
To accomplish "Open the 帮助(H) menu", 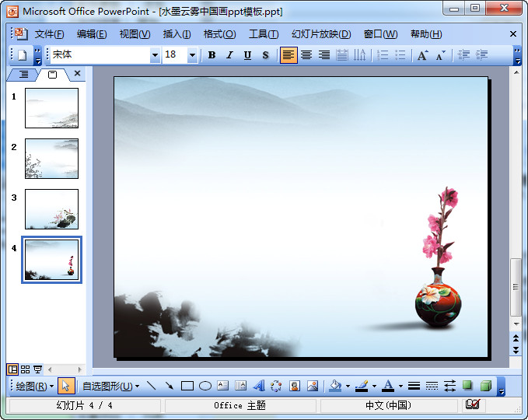I will (x=426, y=34).
